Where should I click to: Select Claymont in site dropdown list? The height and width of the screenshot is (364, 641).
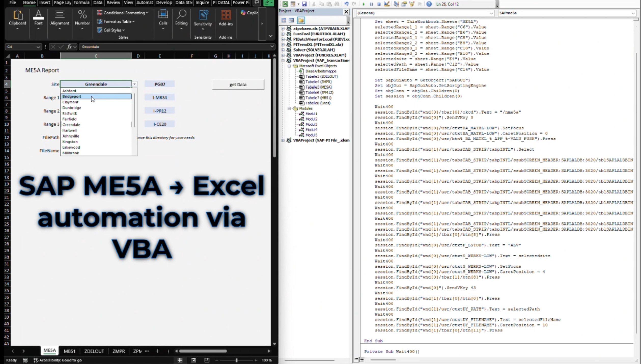pos(96,102)
